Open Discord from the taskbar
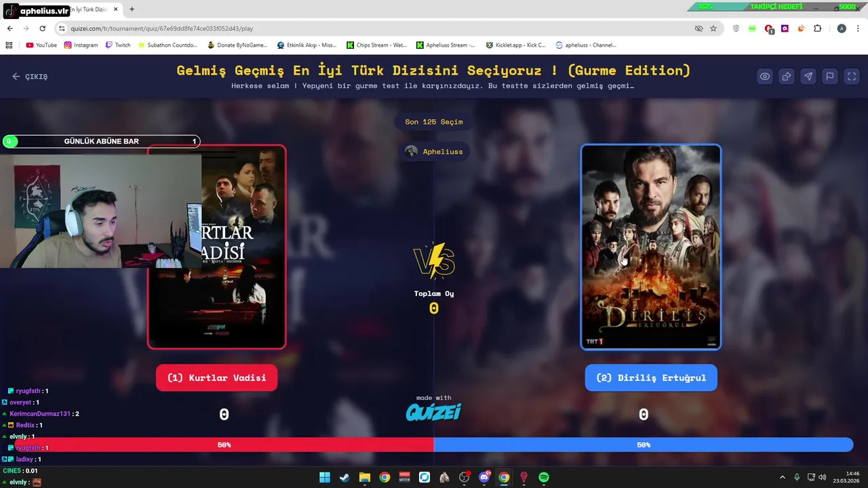The width and height of the screenshot is (868, 488). coord(484,477)
